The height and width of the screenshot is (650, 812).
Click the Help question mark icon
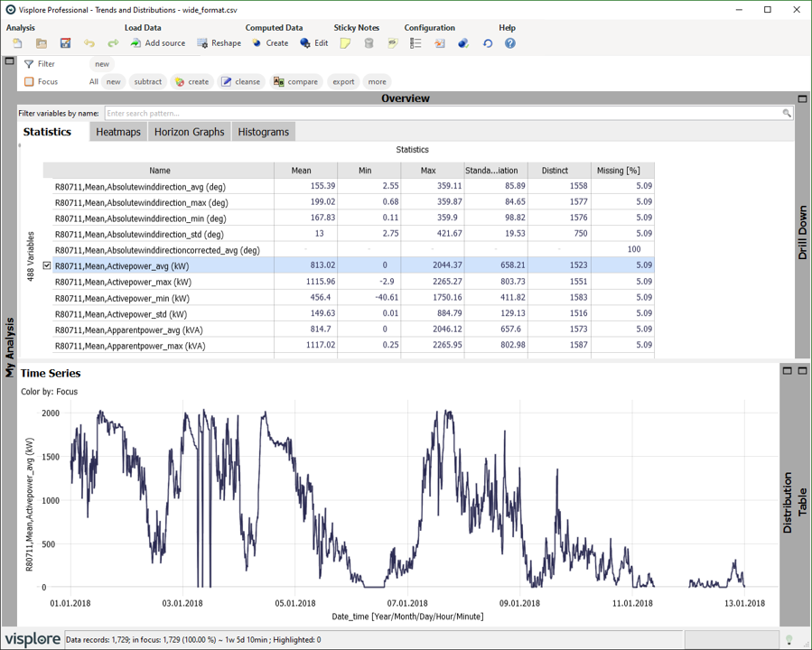click(x=510, y=43)
